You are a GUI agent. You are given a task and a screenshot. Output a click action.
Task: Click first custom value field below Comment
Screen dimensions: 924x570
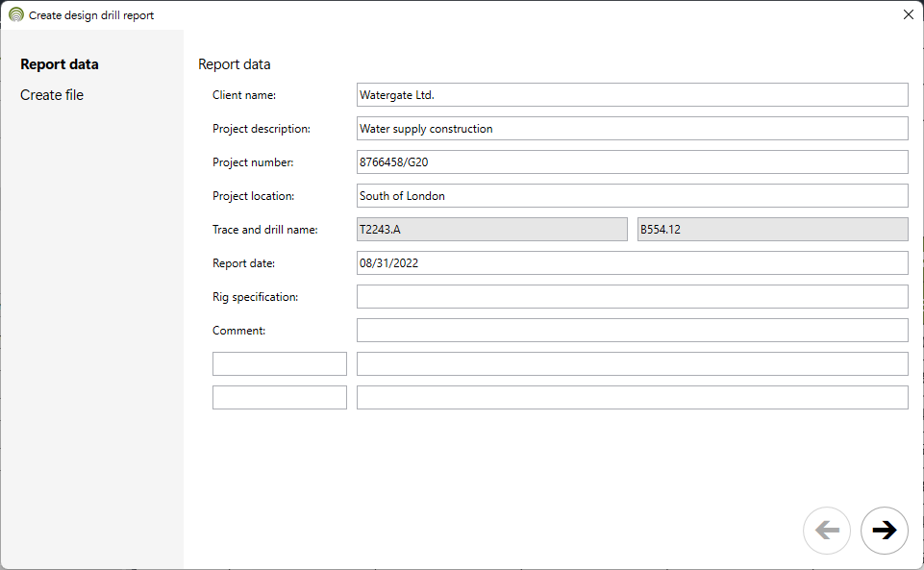pyautogui.click(x=633, y=363)
